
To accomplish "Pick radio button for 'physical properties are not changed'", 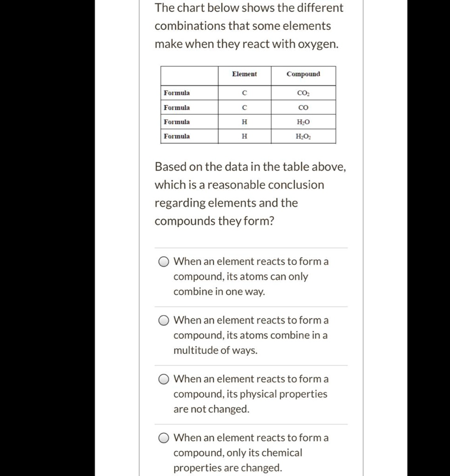I will pos(163,379).
